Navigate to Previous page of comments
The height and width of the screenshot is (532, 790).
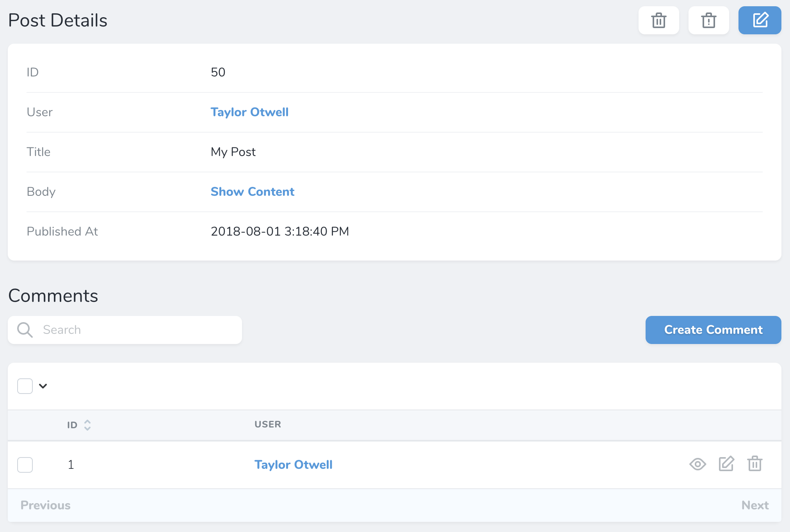45,505
